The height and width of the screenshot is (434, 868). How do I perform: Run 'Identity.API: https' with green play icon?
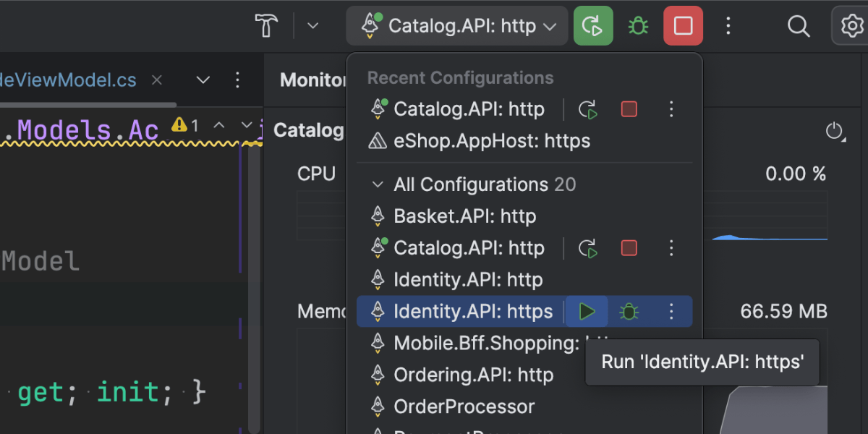tap(587, 312)
